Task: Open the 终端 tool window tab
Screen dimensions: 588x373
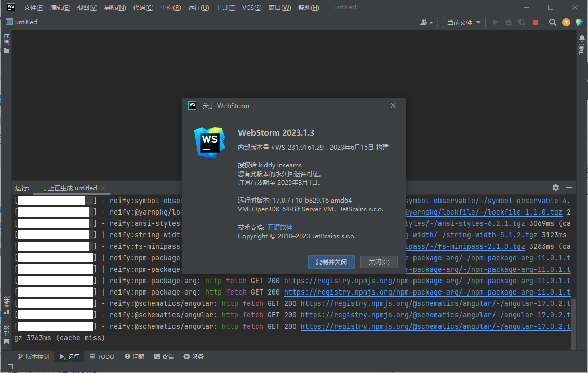Action: (x=164, y=357)
